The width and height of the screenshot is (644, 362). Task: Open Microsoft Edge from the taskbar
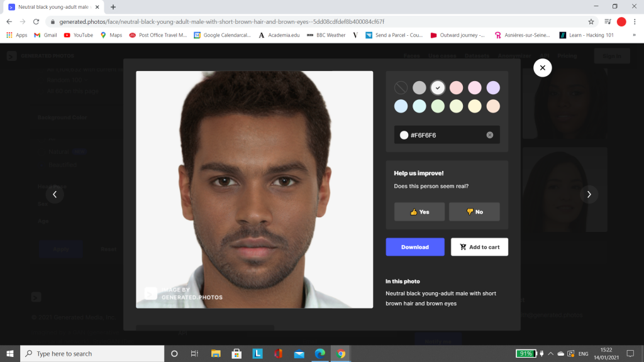point(320,353)
